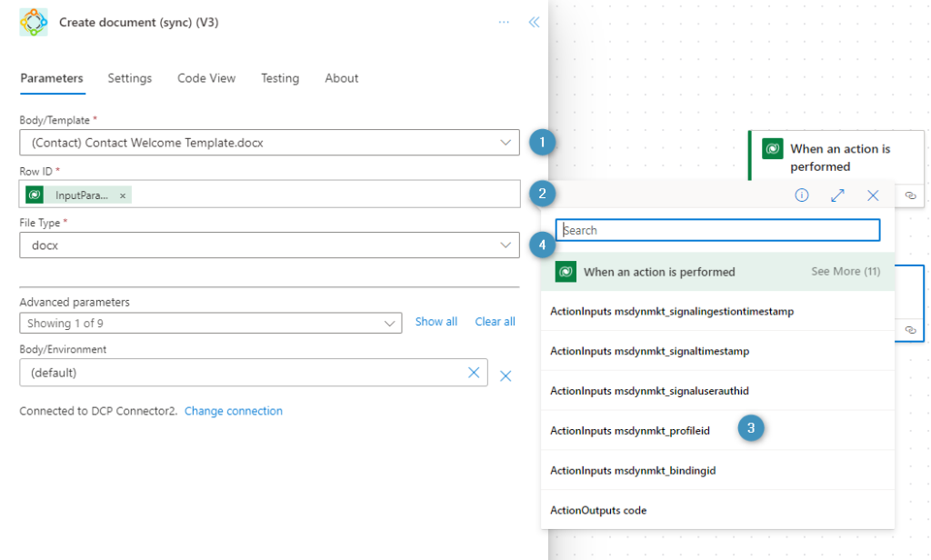Remove the Body/Environment advanced parameter
This screenshot has height=560, width=931.
[506, 375]
